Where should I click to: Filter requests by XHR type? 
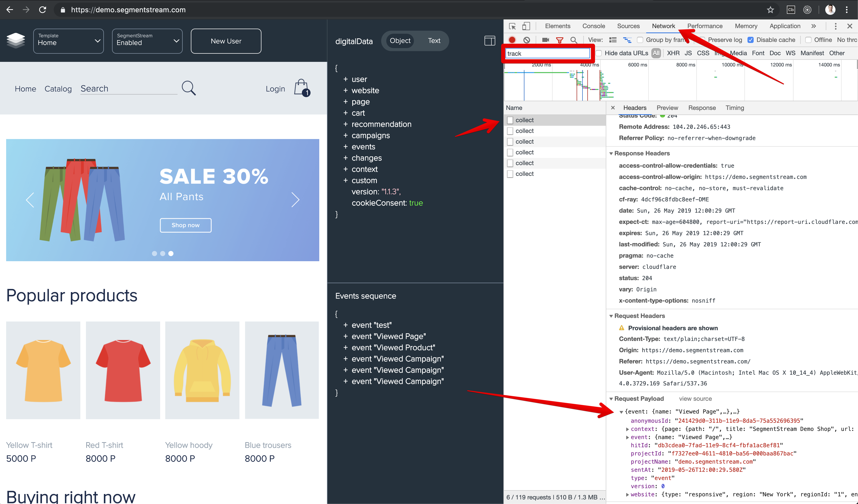(673, 53)
